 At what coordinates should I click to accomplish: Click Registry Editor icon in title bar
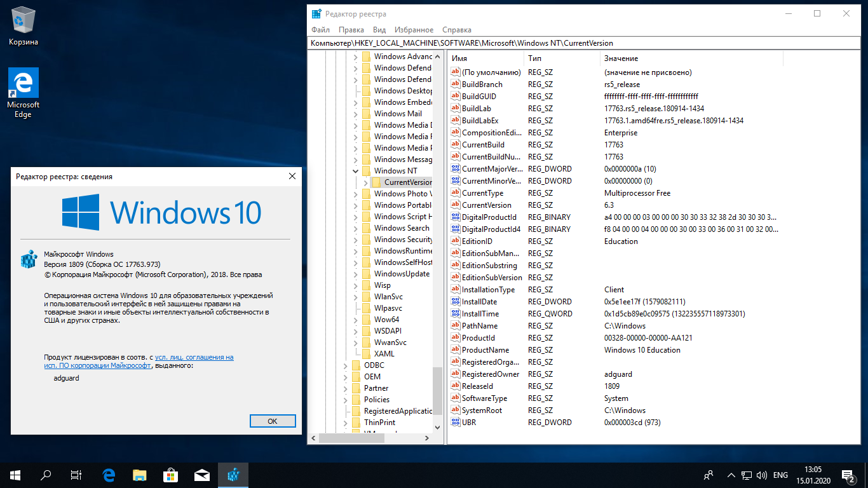pos(316,13)
